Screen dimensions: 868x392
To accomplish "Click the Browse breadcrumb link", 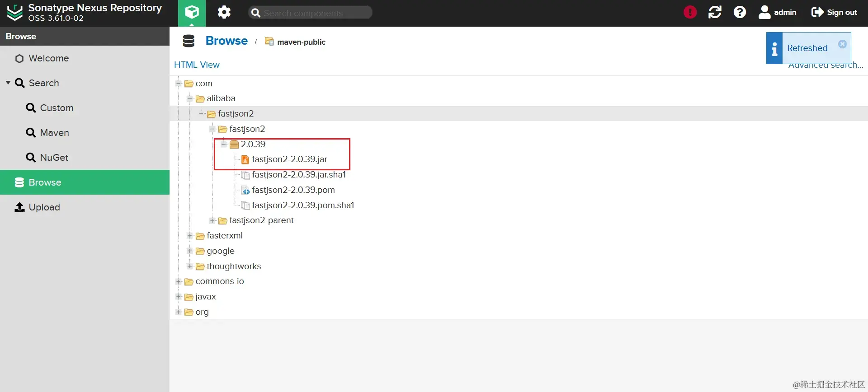I will tap(226, 41).
